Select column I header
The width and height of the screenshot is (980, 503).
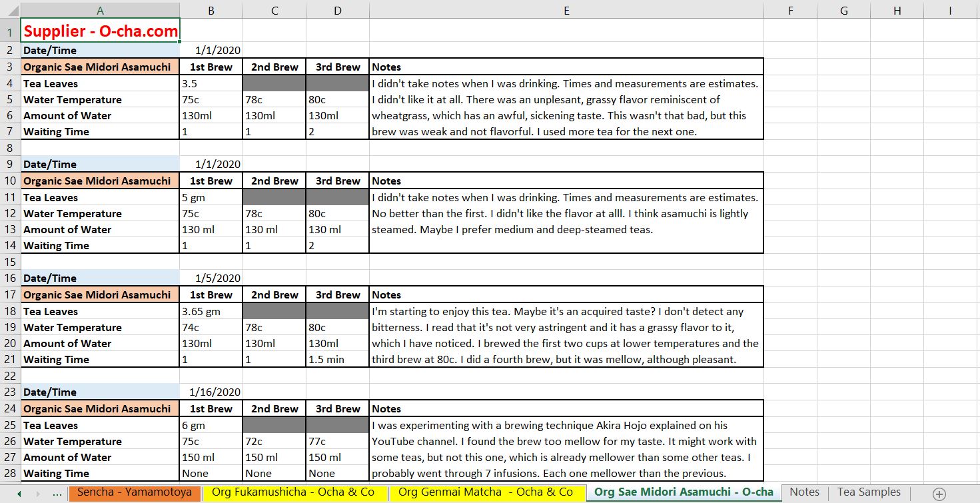tap(951, 10)
